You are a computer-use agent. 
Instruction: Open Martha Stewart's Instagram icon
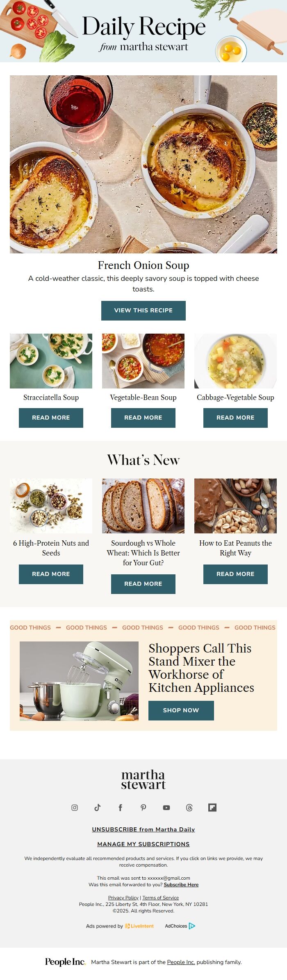(x=75, y=807)
